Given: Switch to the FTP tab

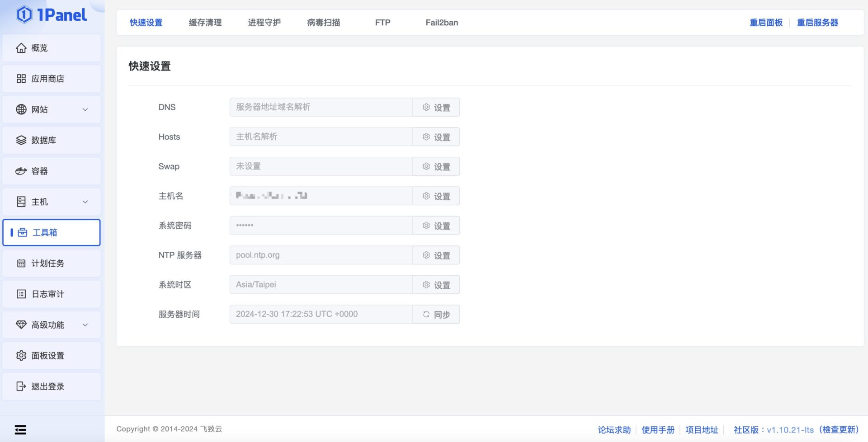Looking at the screenshot, I should (x=382, y=23).
